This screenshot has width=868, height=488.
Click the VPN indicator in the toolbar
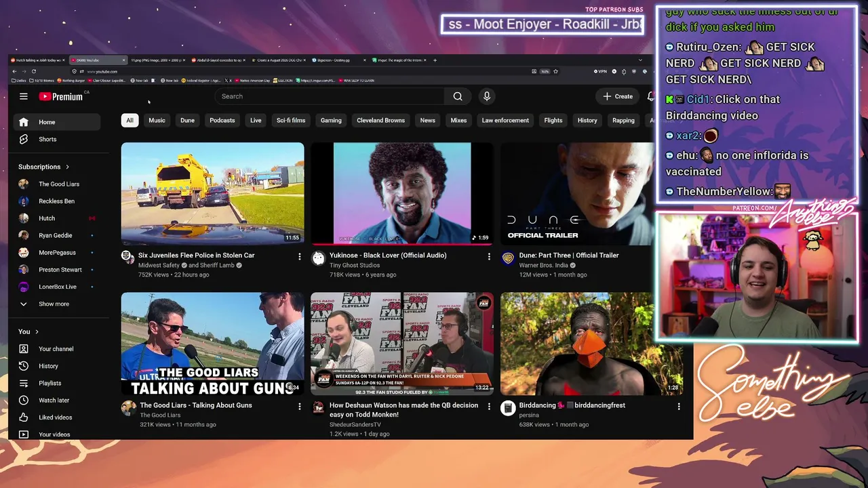(x=600, y=71)
